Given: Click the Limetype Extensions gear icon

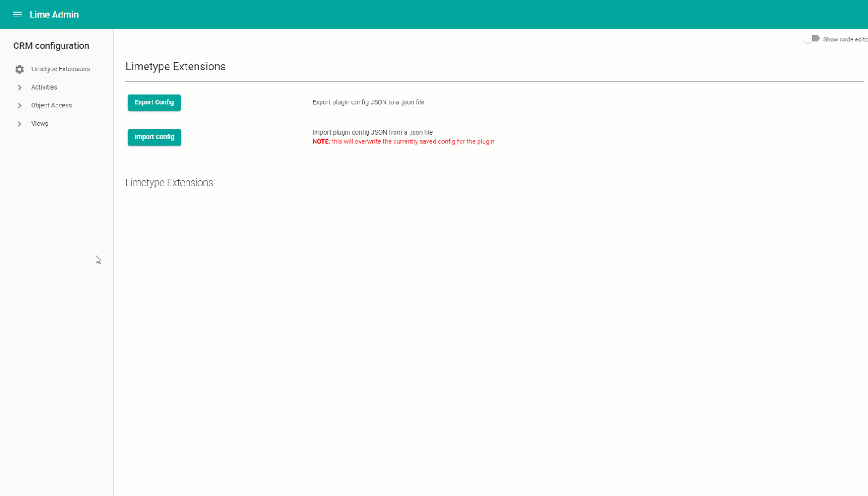Looking at the screenshot, I should pos(19,69).
